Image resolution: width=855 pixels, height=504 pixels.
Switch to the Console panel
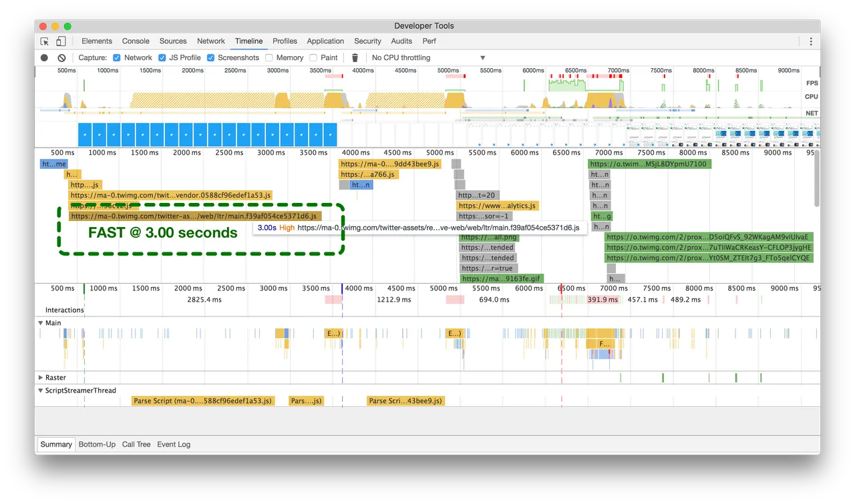136,41
